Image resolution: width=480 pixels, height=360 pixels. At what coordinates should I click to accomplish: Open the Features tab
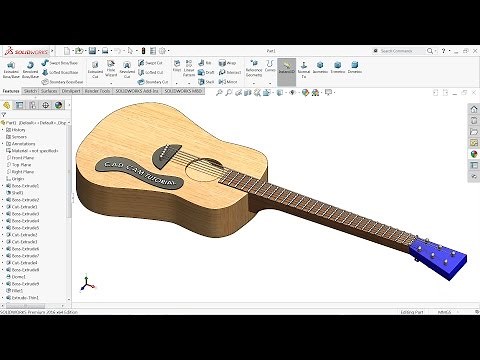[11, 91]
